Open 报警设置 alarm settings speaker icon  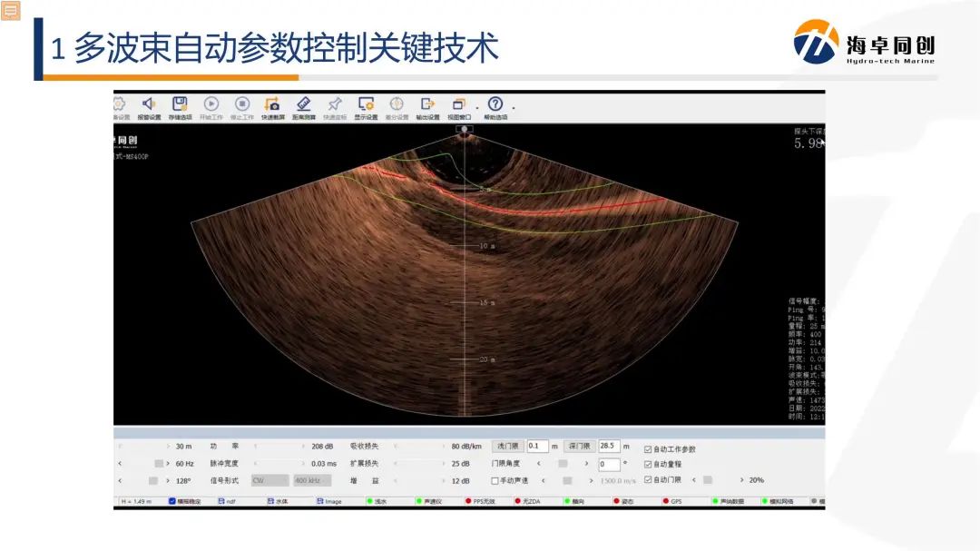point(149,104)
